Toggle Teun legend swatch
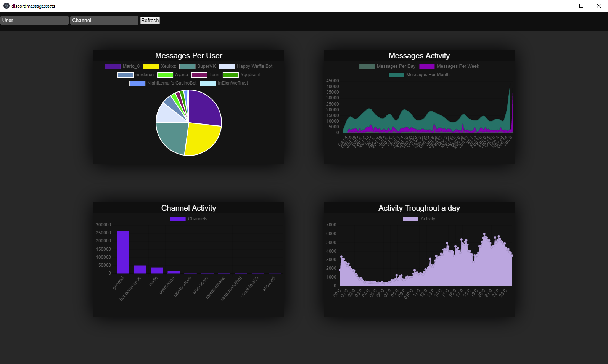This screenshot has width=608, height=364. tap(199, 75)
